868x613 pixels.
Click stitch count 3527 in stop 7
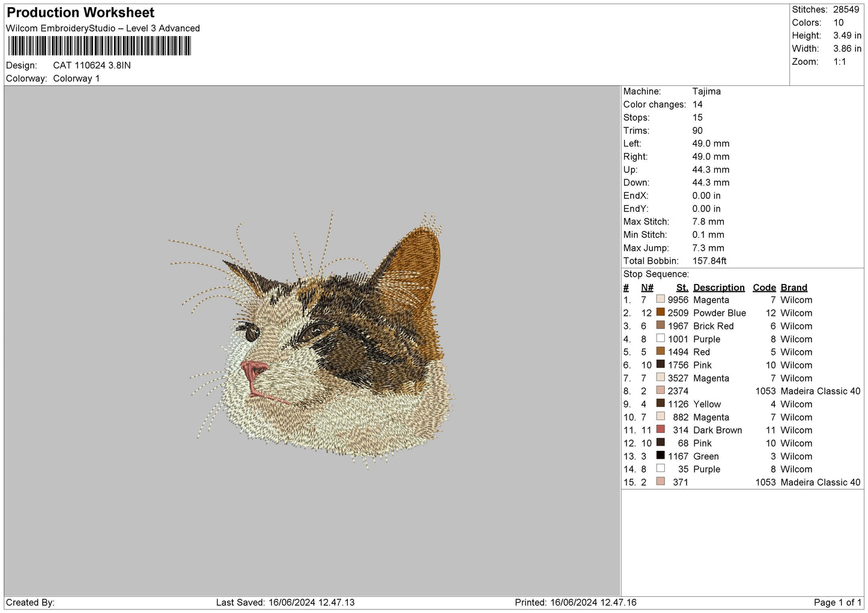tap(678, 378)
